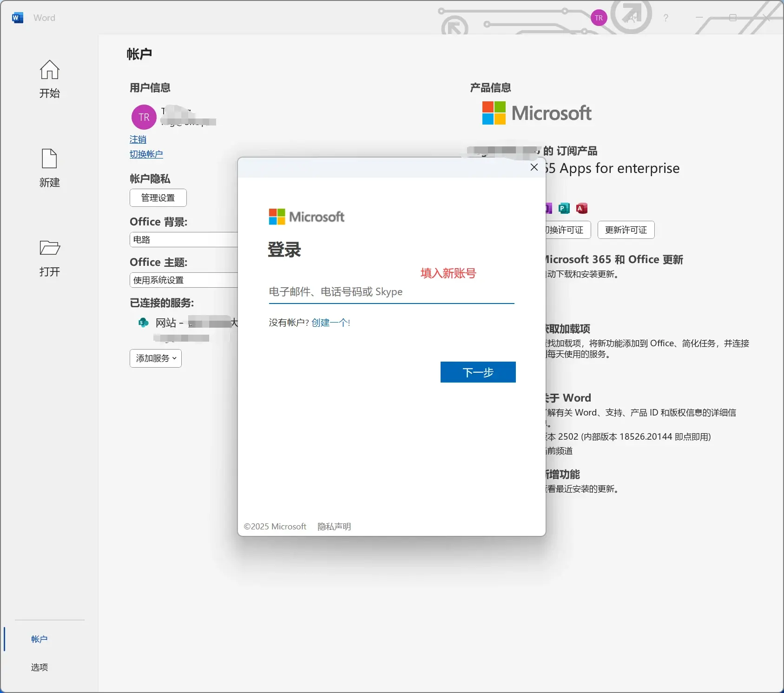
Task: Click the 下一步 button in the dialog
Action: click(x=478, y=372)
